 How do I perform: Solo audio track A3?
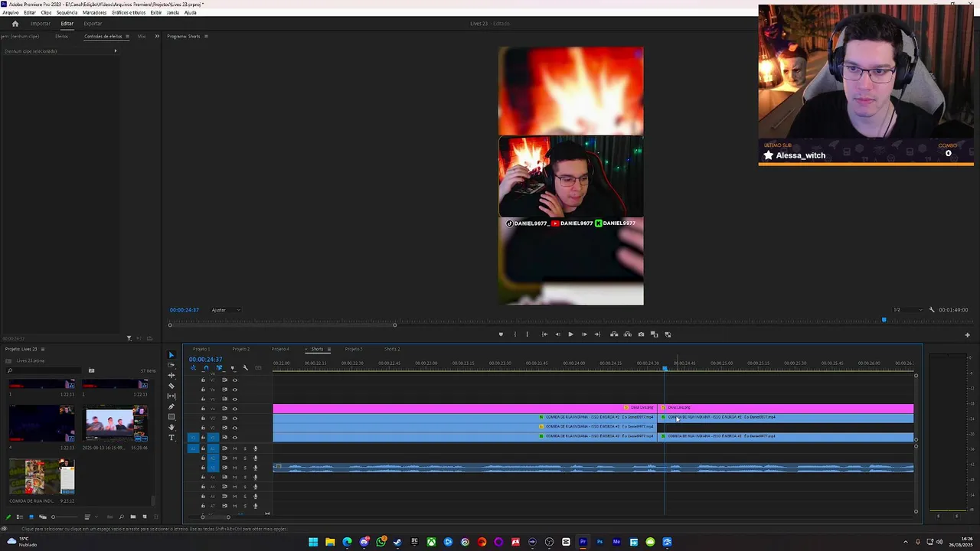coord(245,468)
